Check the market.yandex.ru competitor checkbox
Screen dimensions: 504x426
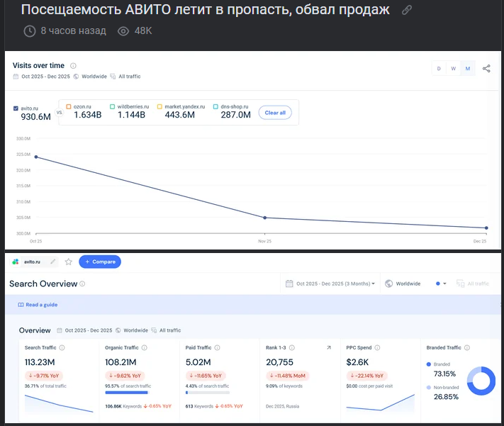[x=159, y=107]
